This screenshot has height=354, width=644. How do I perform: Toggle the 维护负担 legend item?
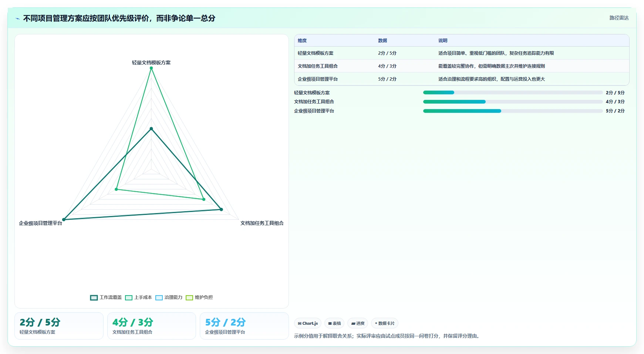(x=199, y=297)
